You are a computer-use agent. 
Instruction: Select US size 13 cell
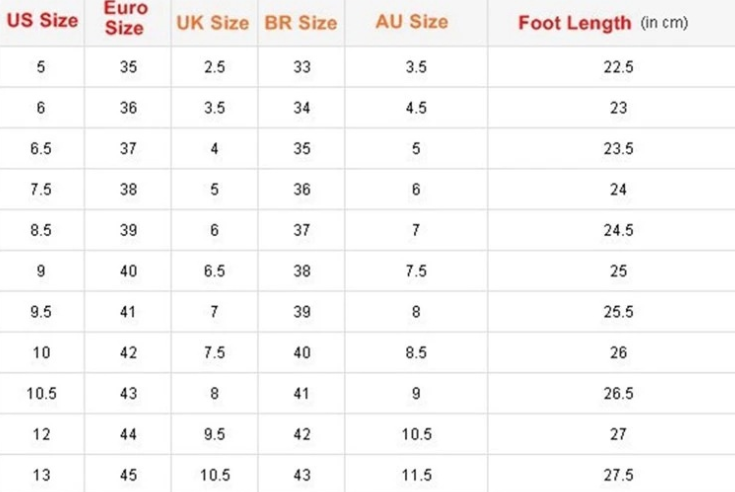coord(41,474)
